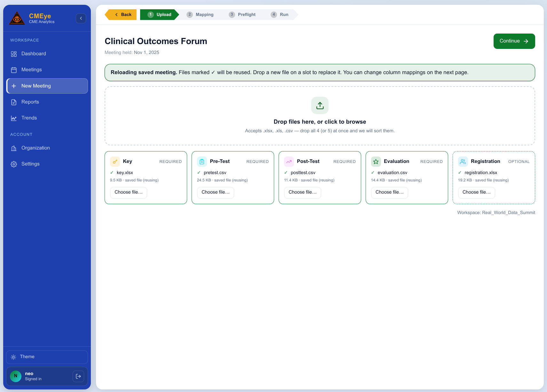Select the Upload step
This screenshot has height=392, width=547.
click(x=159, y=15)
